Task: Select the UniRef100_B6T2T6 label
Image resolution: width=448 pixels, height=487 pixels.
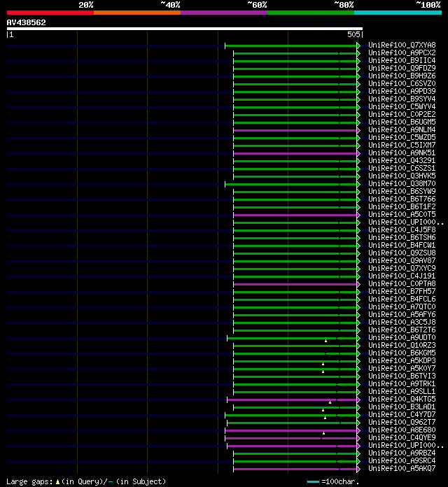Action: (402, 330)
